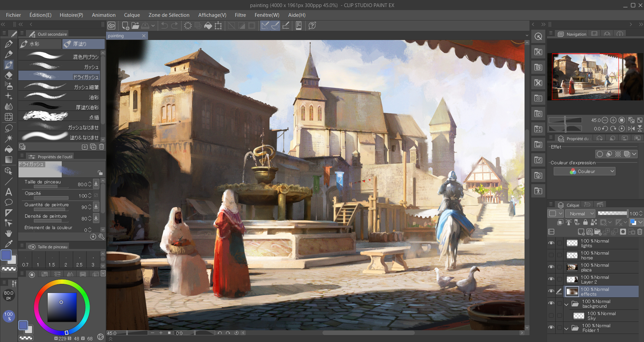The image size is (644, 342).
Task: Click the main foreground color swatch
Action: [x=6, y=255]
